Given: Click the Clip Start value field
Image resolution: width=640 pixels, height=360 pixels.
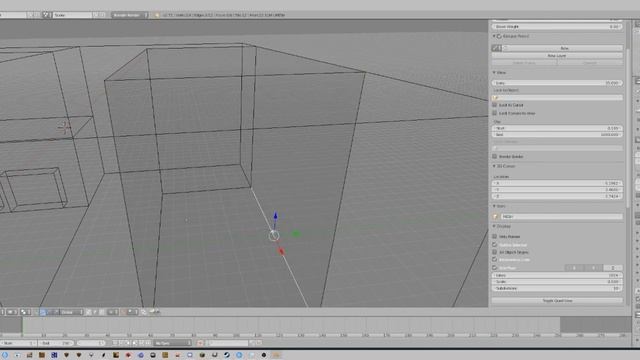Looking at the screenshot, I should click(x=557, y=128).
